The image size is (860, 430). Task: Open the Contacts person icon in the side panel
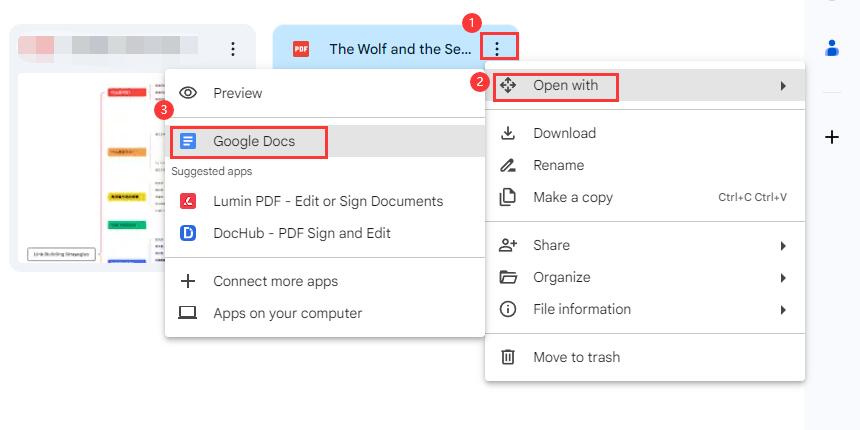832,48
